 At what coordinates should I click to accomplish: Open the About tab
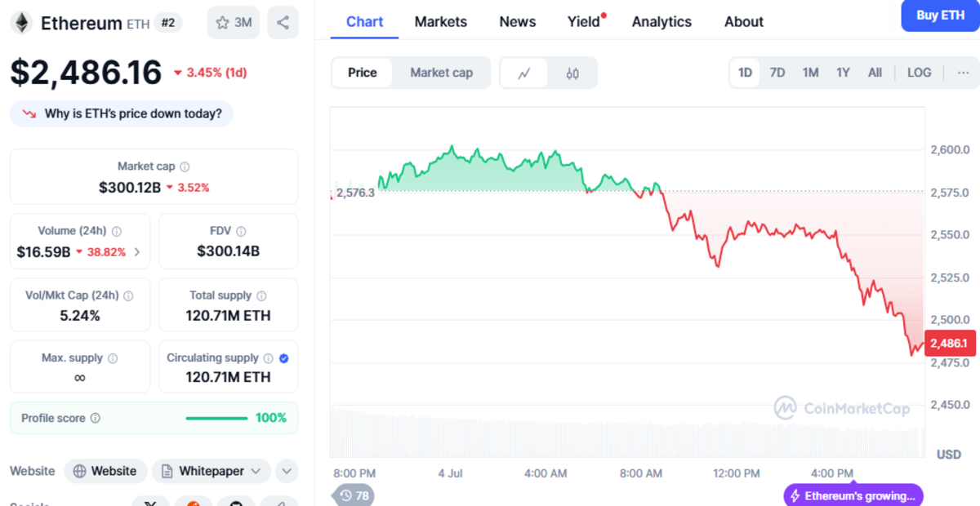click(x=744, y=22)
